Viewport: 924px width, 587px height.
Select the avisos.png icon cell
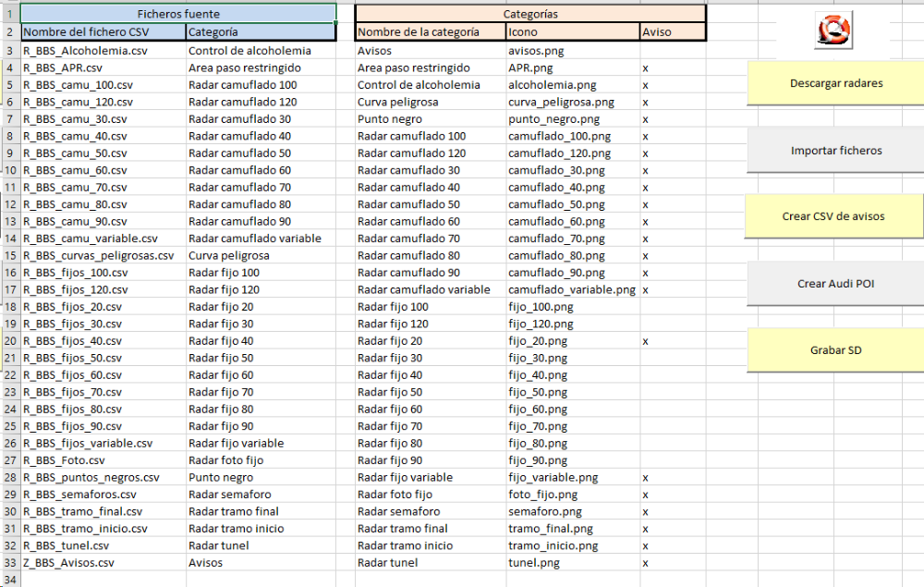(571, 51)
